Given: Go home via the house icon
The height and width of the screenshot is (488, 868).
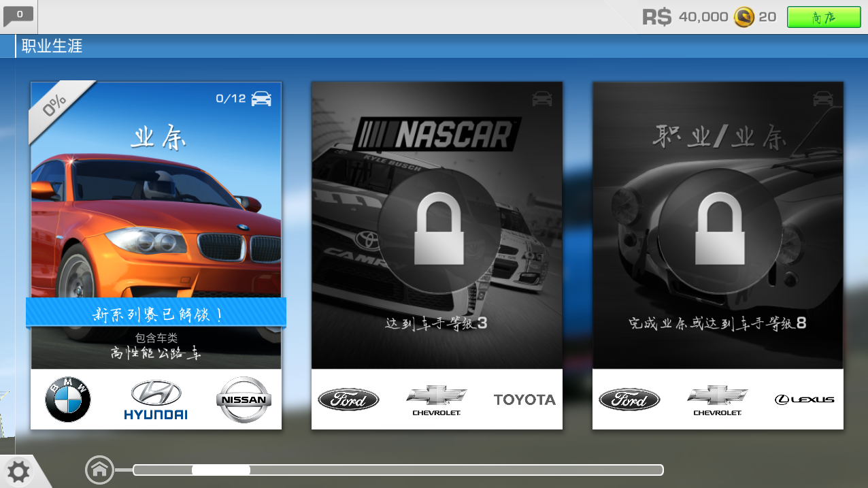Looking at the screenshot, I should point(99,470).
